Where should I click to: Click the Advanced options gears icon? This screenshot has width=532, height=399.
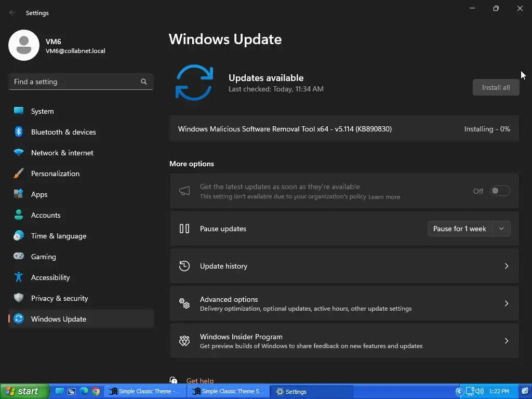(184, 303)
